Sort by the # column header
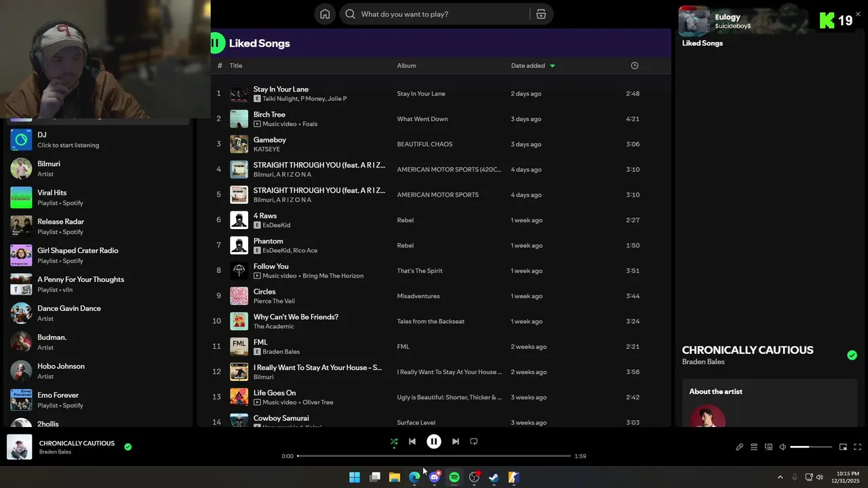 click(x=220, y=66)
